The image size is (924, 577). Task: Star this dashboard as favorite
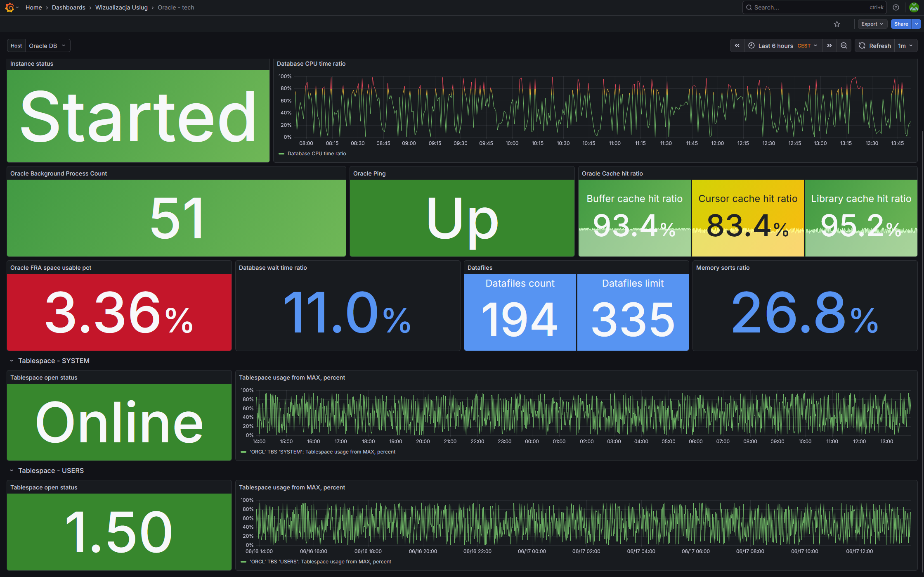(837, 24)
